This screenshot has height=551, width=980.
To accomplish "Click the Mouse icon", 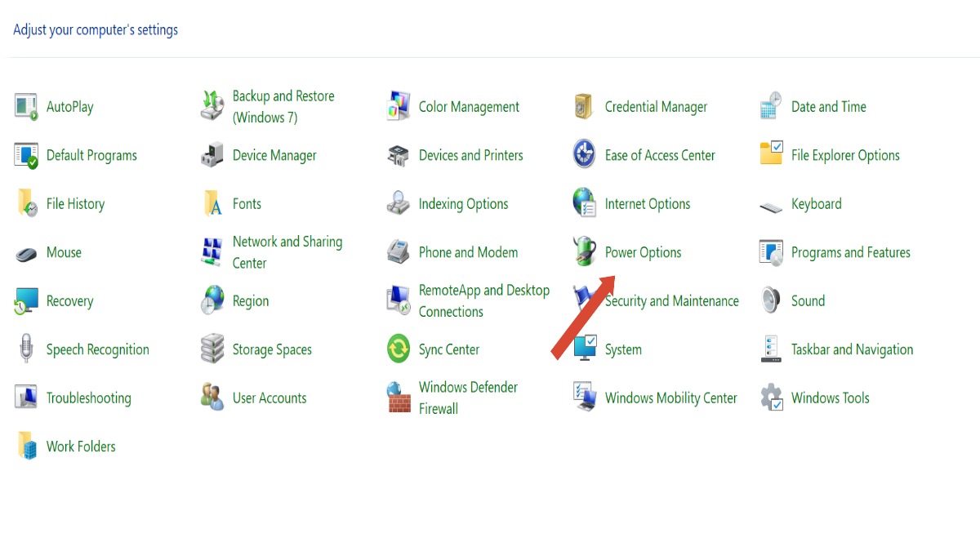I will pyautogui.click(x=26, y=254).
